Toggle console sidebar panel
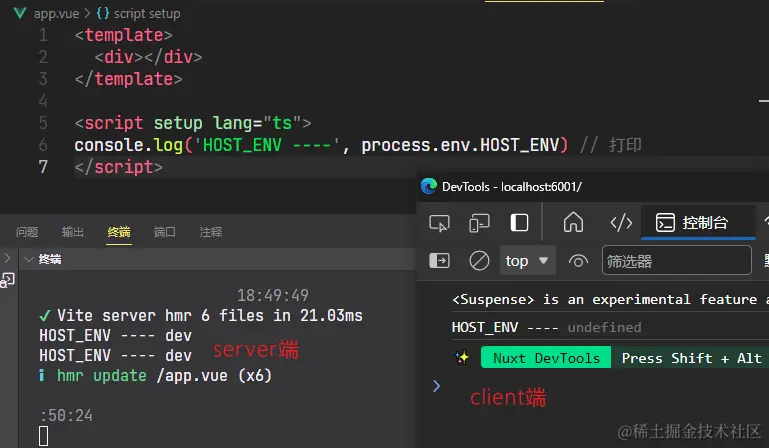The height and width of the screenshot is (448, 769). coord(439,261)
